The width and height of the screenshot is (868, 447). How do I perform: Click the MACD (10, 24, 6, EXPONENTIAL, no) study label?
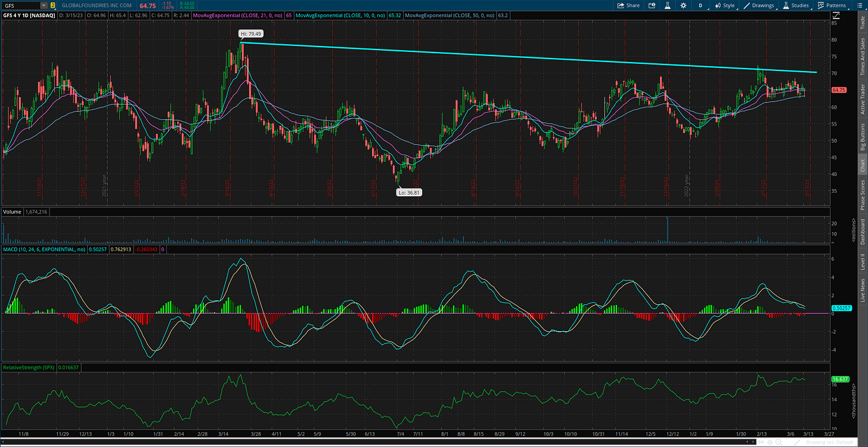click(44, 249)
